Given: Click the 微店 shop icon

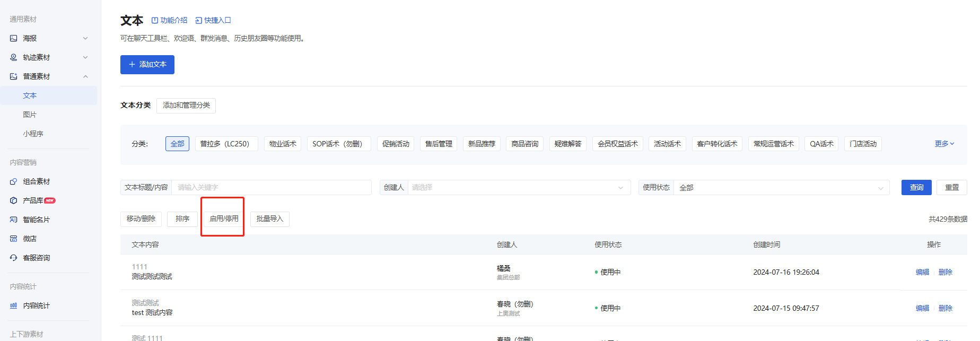Looking at the screenshot, I should [x=14, y=239].
